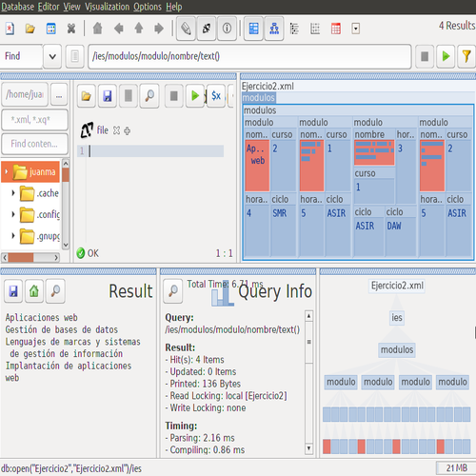Search in the Result panel

[x=55, y=291]
